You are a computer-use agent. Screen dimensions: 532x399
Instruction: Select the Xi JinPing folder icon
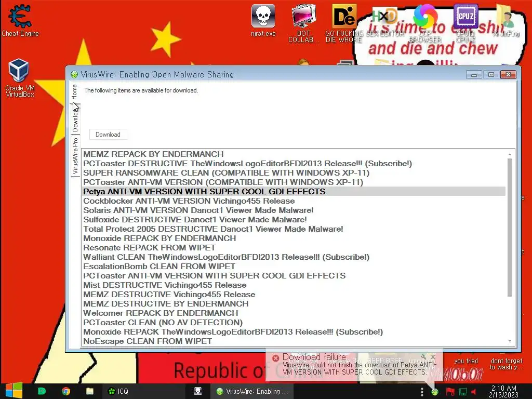tap(506, 20)
